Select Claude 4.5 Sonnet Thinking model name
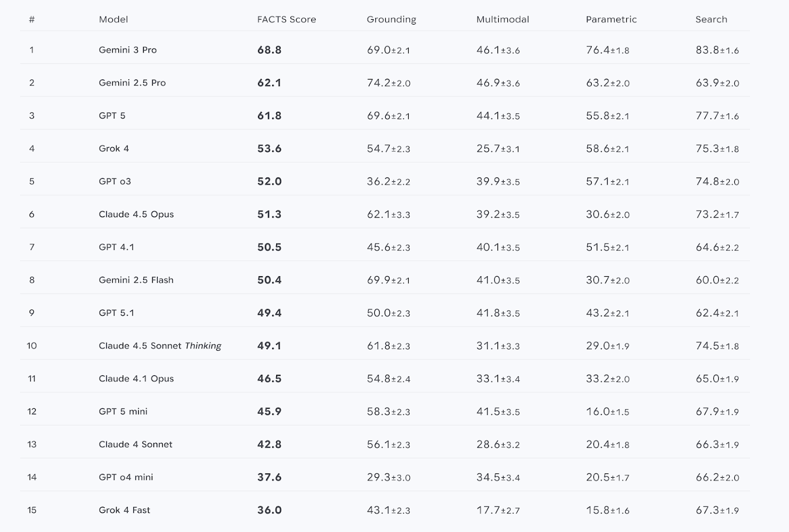The height and width of the screenshot is (532, 789). click(160, 346)
